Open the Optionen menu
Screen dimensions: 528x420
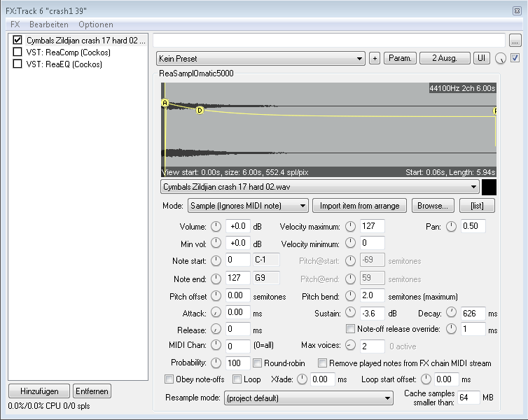[x=96, y=24]
